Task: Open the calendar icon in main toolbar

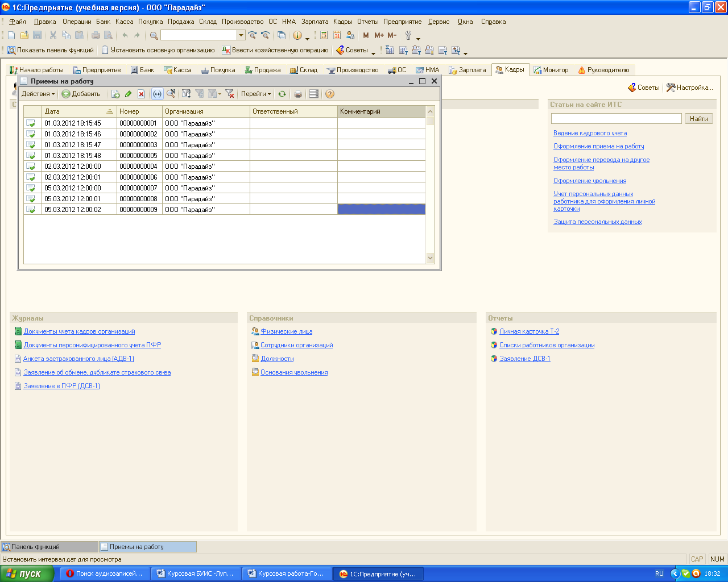Action: (337, 35)
